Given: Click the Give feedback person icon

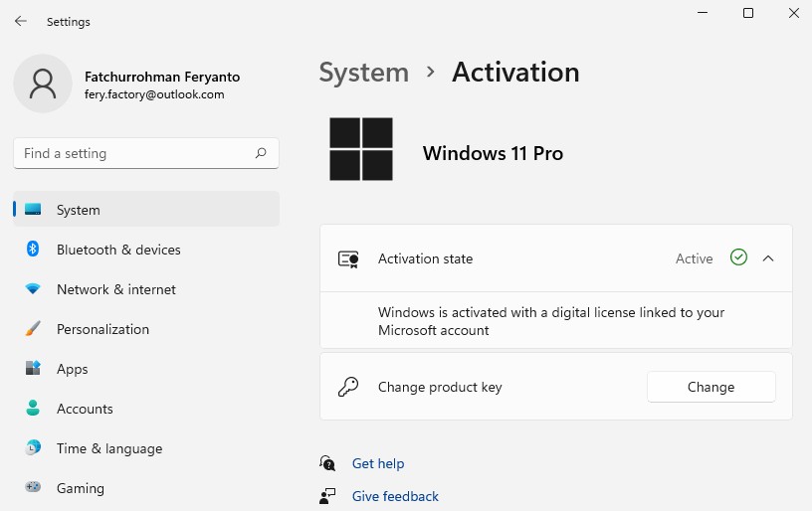Looking at the screenshot, I should click(327, 496).
